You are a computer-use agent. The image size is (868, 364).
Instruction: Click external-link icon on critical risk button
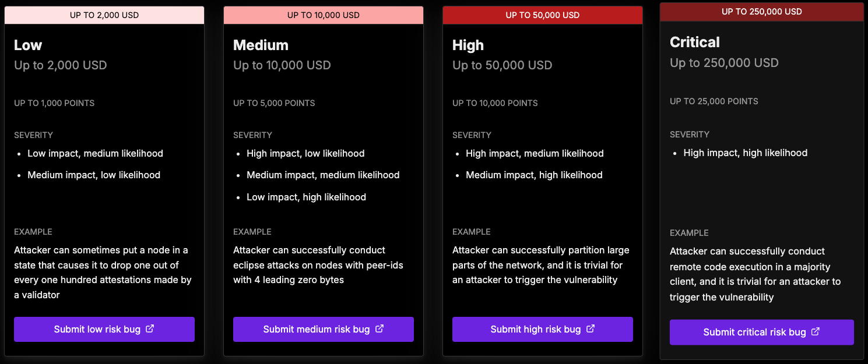click(x=816, y=332)
